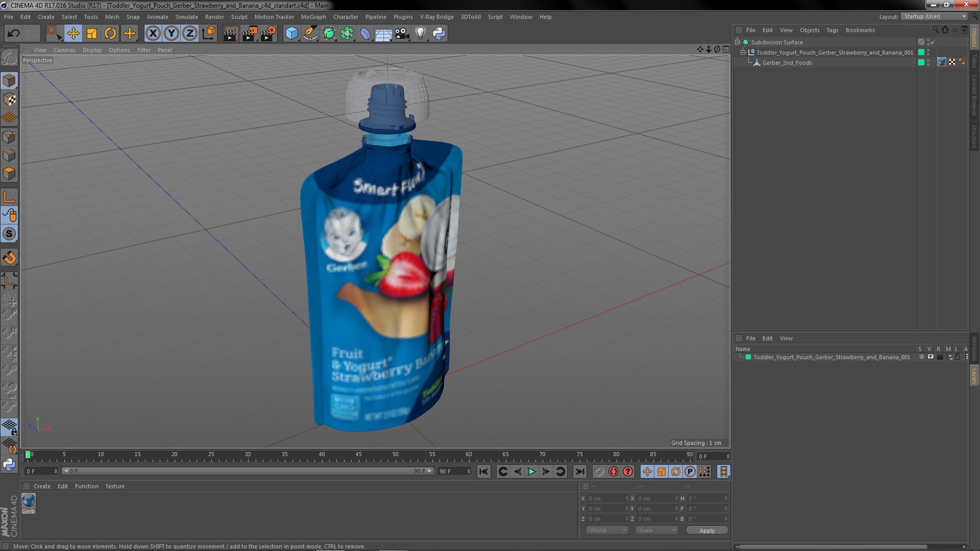Add a Camera object
980x551 pixels.
coord(402,34)
